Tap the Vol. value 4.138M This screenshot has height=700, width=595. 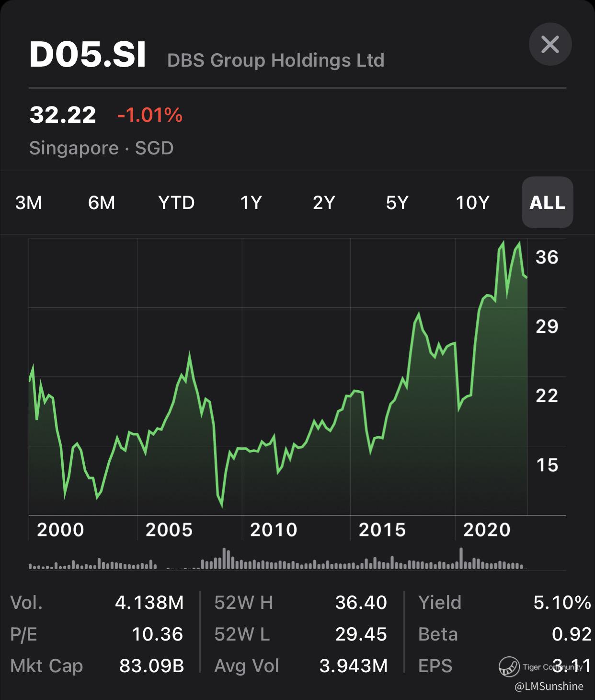pos(149,603)
